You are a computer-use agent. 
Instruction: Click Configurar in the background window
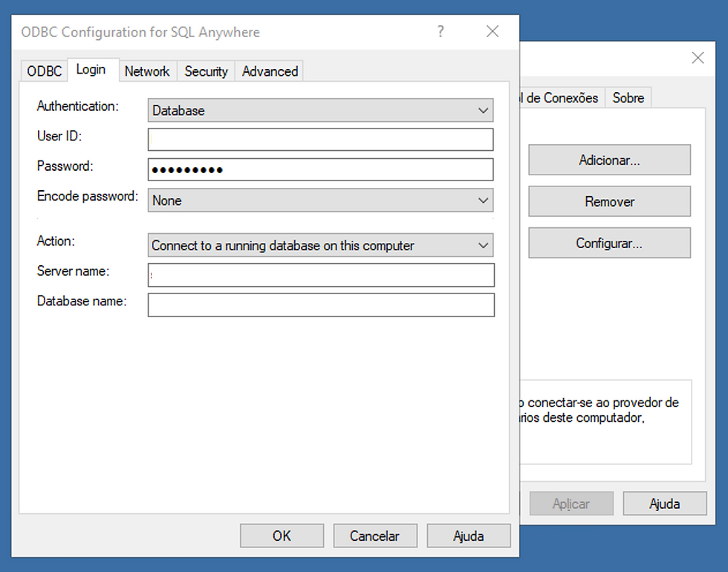click(610, 243)
